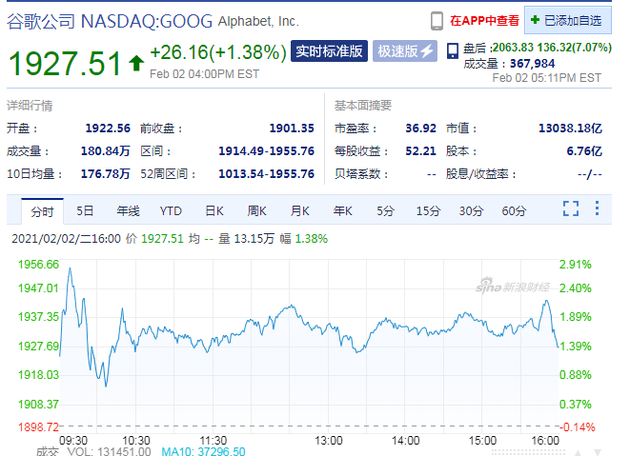The width and height of the screenshot is (630, 456).
Task: Click the stock name 谷歌公司 NASDAQ:GOOG
Action: pos(110,21)
